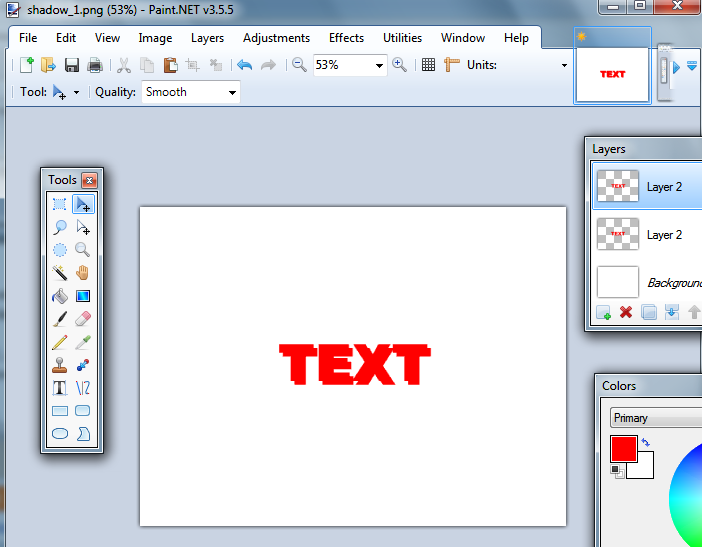Select the Rounded Rectangle tool
702x547 pixels.
point(83,410)
